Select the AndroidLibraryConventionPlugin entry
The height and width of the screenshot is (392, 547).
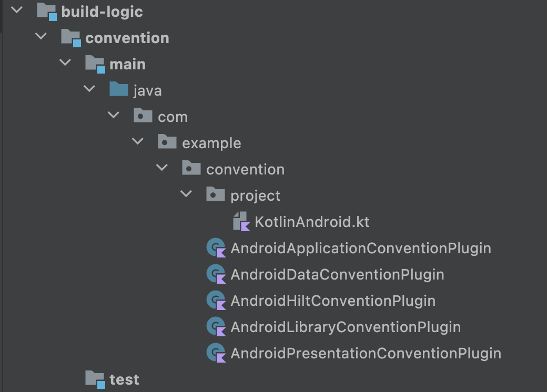(x=346, y=327)
